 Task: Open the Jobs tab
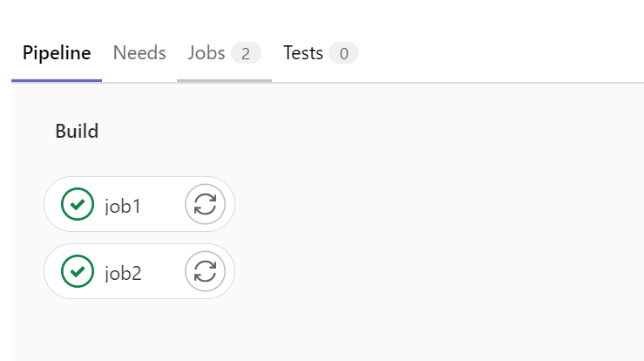[207, 53]
